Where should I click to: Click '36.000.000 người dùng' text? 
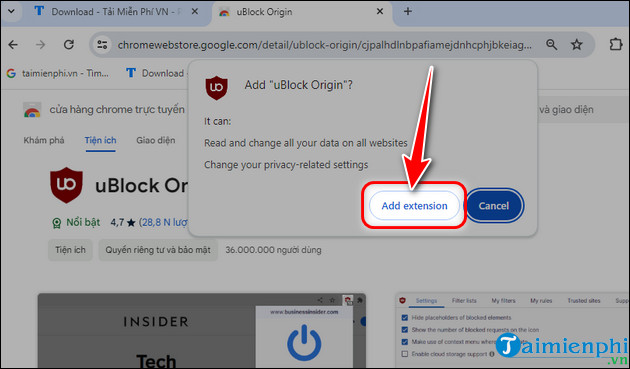pos(273,250)
